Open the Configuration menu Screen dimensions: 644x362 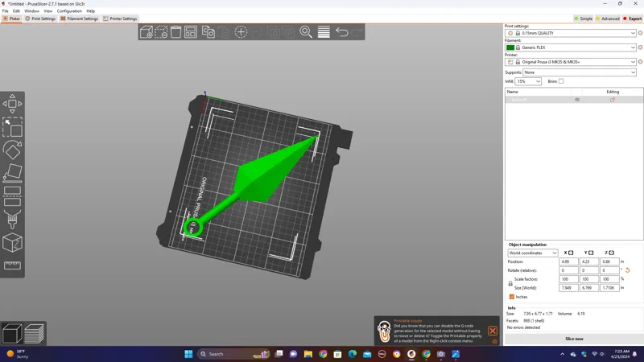point(69,11)
